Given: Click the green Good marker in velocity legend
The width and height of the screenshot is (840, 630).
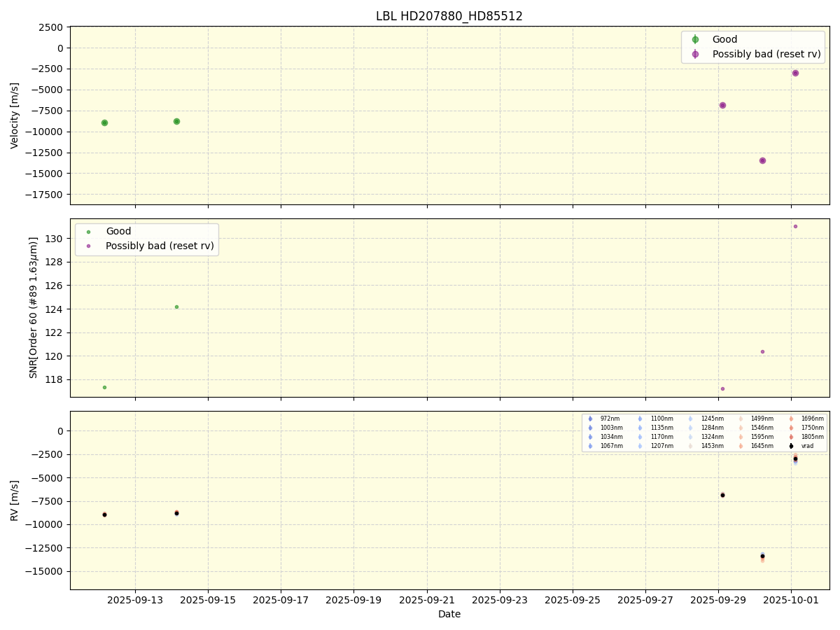Looking at the screenshot, I should (695, 40).
